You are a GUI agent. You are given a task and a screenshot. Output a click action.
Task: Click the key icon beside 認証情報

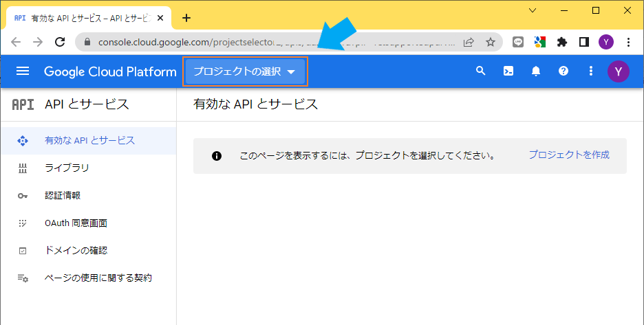pos(23,196)
